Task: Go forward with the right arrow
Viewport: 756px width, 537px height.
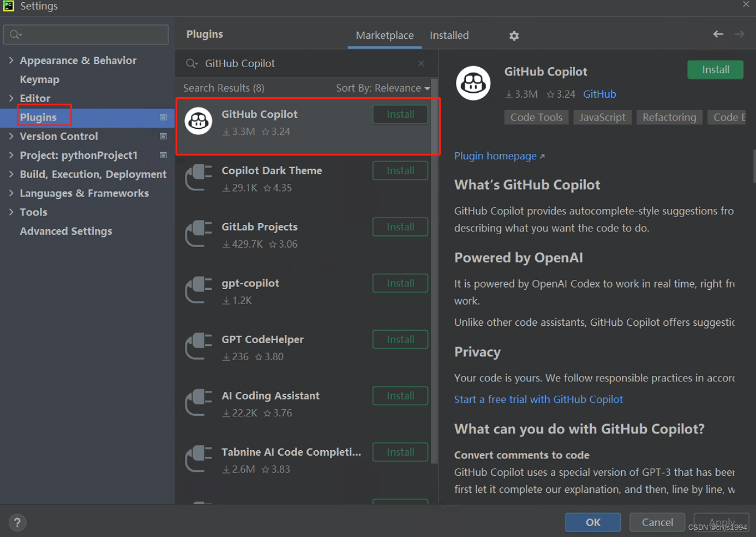Action: pos(739,34)
